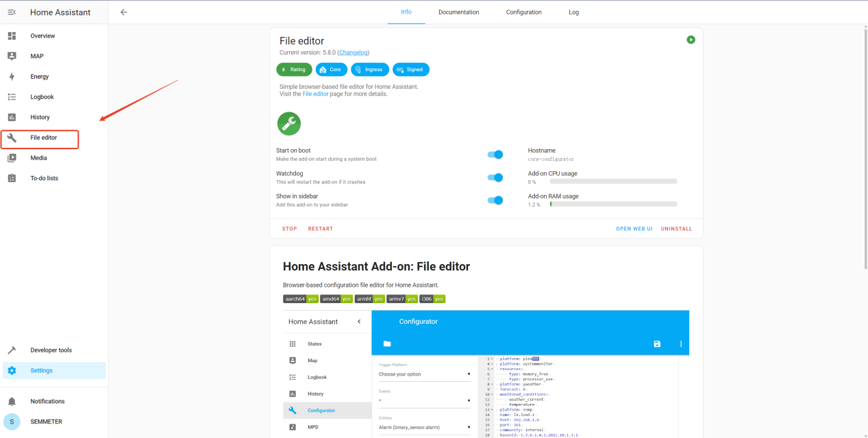Click the aarch64 yes badge

pyautogui.click(x=301, y=298)
